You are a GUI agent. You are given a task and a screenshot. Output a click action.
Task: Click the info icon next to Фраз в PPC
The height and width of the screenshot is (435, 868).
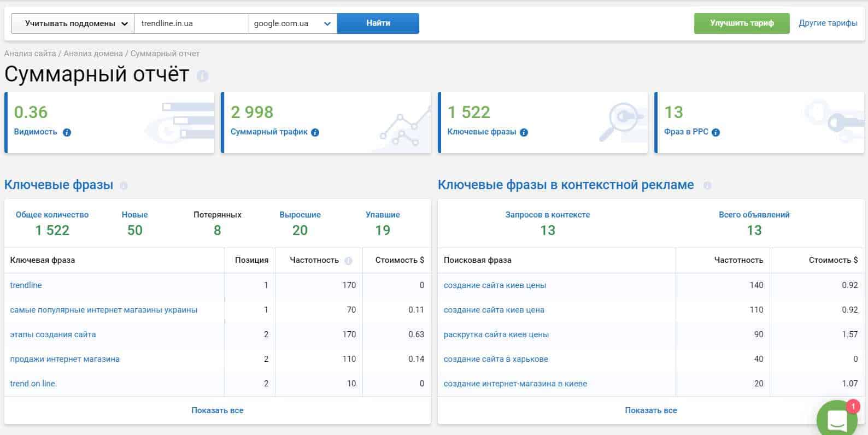tap(715, 132)
